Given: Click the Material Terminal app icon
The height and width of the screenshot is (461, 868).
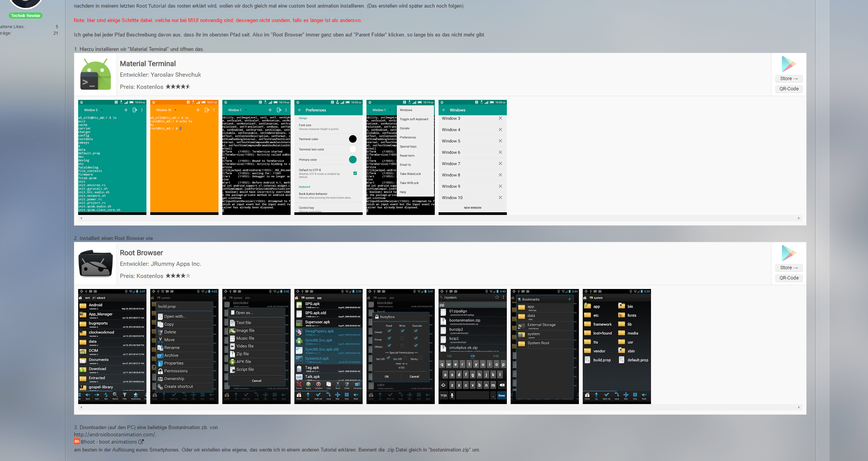Looking at the screenshot, I should tap(95, 74).
